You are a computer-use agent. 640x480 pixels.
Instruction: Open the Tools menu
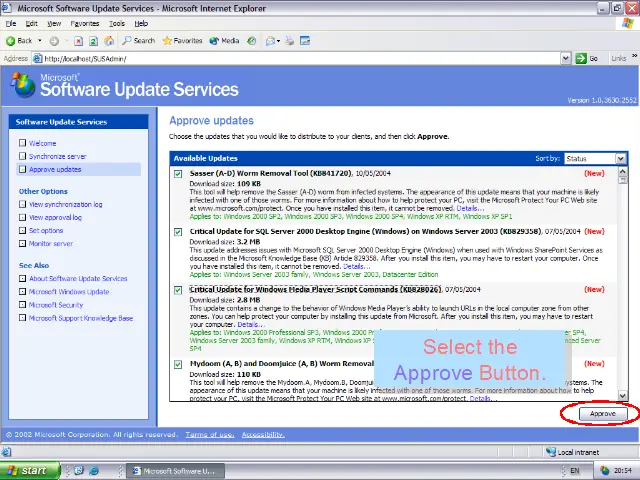click(117, 24)
